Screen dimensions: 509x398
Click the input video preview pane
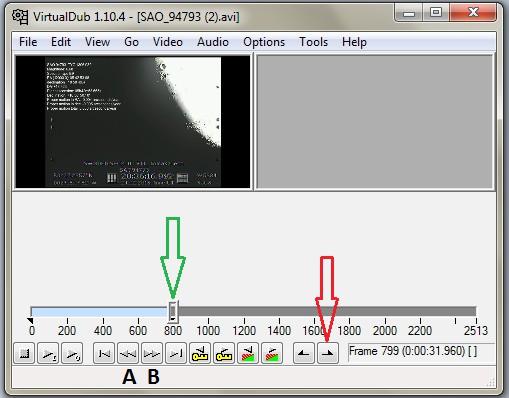coord(133,122)
